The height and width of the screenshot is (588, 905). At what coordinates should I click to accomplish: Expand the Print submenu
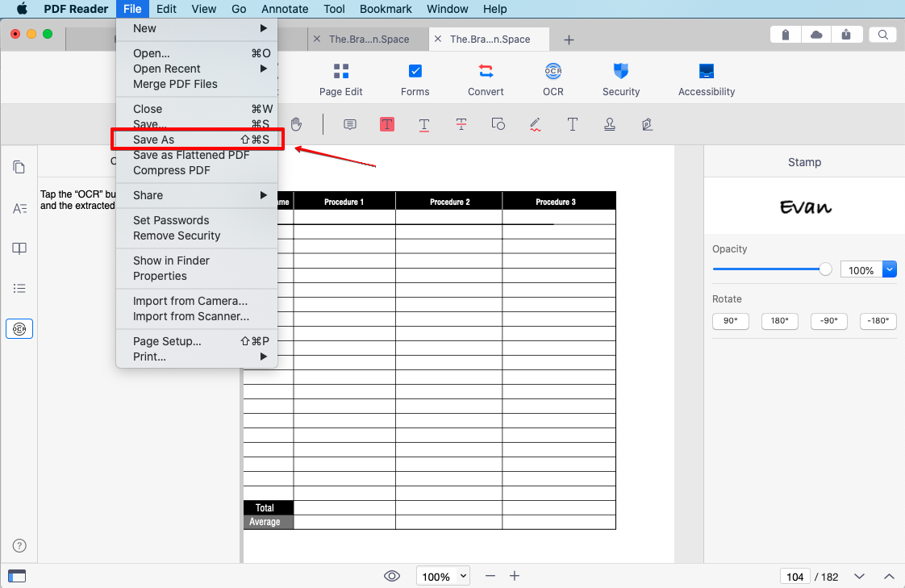tap(196, 357)
